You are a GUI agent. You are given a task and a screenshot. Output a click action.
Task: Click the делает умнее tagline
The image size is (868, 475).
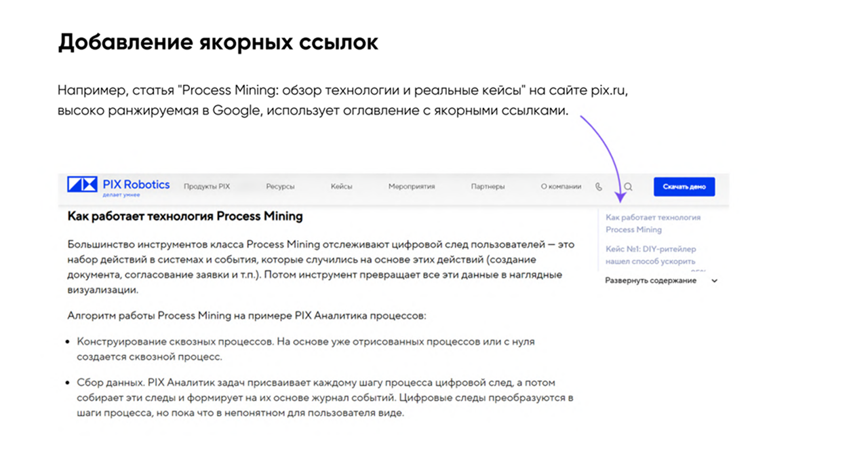tap(121, 195)
